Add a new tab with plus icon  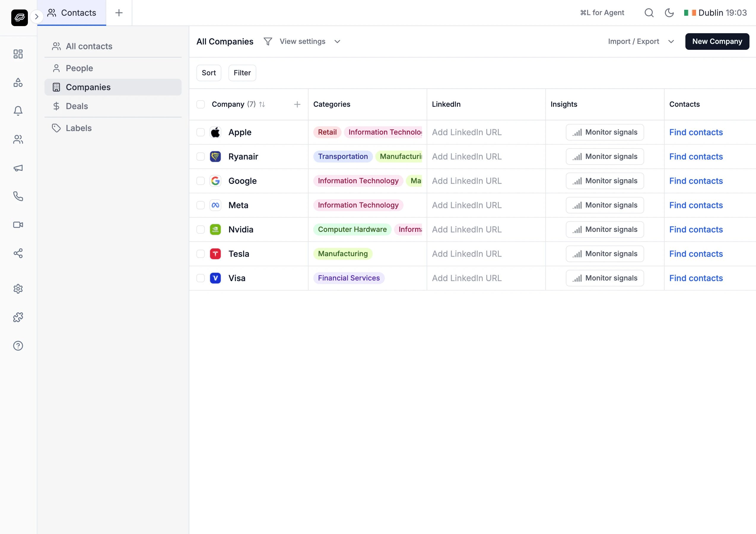(119, 13)
